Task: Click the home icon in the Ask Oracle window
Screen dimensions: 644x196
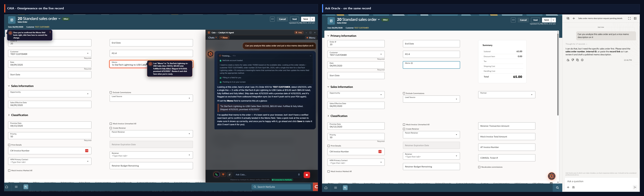Action: [326, 188]
